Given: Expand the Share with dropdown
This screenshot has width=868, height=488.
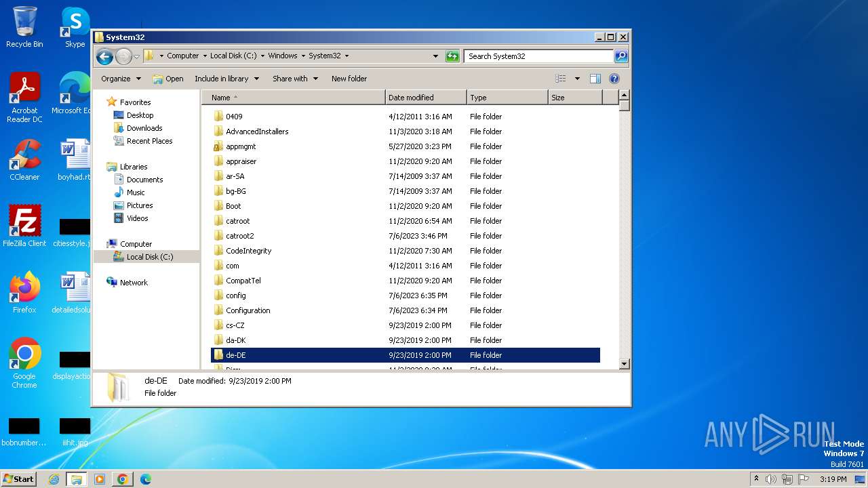Looking at the screenshot, I should 295,79.
